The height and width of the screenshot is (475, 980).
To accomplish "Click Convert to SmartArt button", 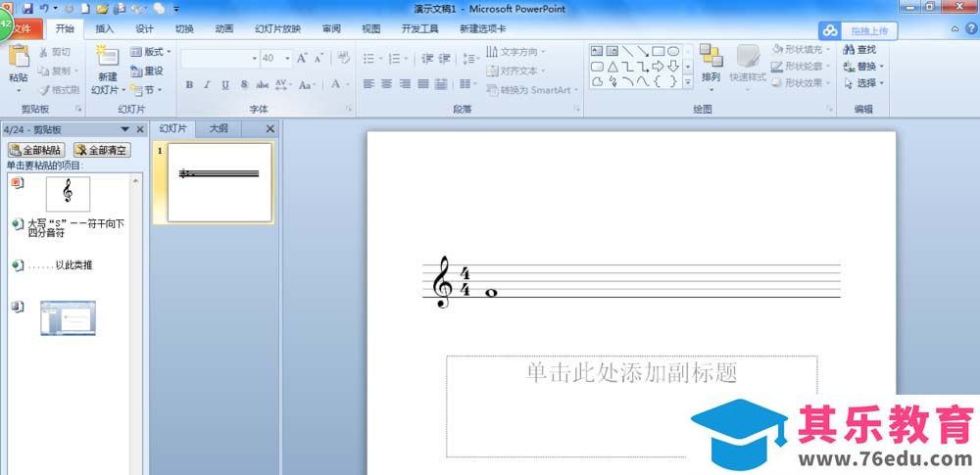I will click(532, 90).
